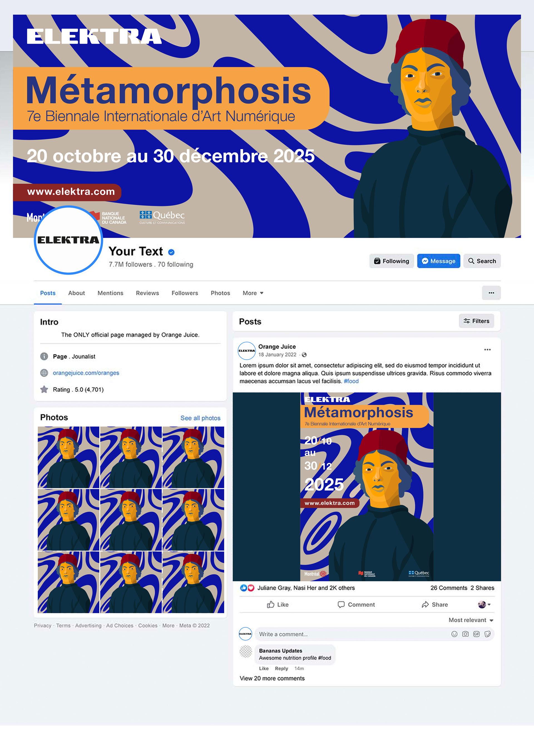Switch to the About tab
This screenshot has height=756, width=534.
[76, 293]
